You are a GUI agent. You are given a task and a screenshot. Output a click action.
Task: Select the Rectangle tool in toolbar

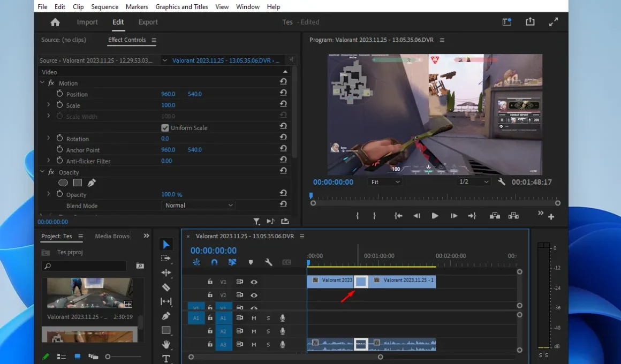(x=166, y=330)
